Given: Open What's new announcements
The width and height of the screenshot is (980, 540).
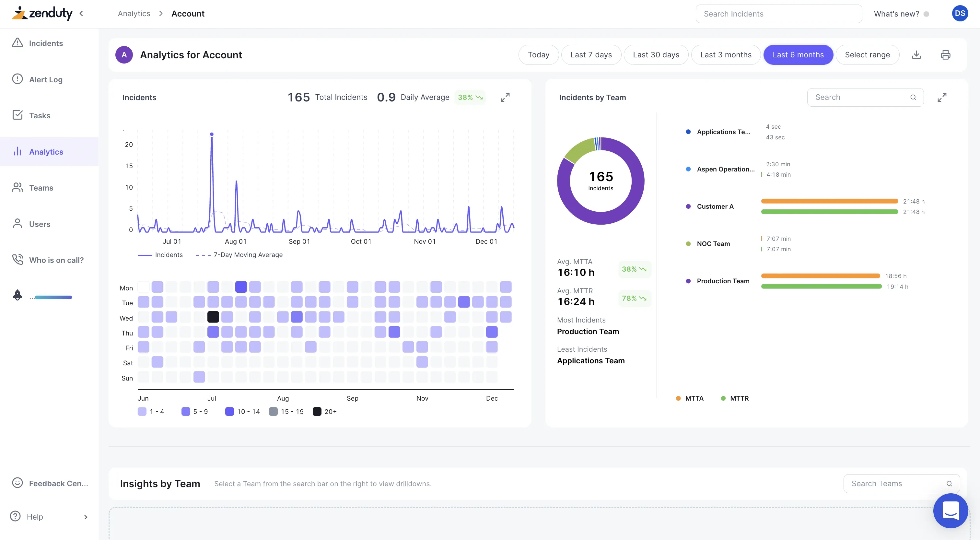Looking at the screenshot, I should point(896,14).
